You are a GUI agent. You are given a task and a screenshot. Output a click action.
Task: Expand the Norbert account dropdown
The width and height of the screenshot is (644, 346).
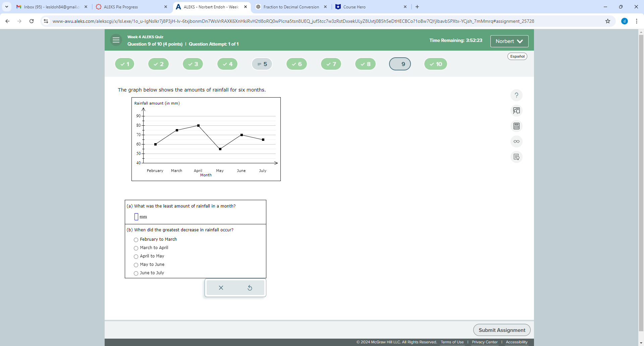pyautogui.click(x=509, y=41)
